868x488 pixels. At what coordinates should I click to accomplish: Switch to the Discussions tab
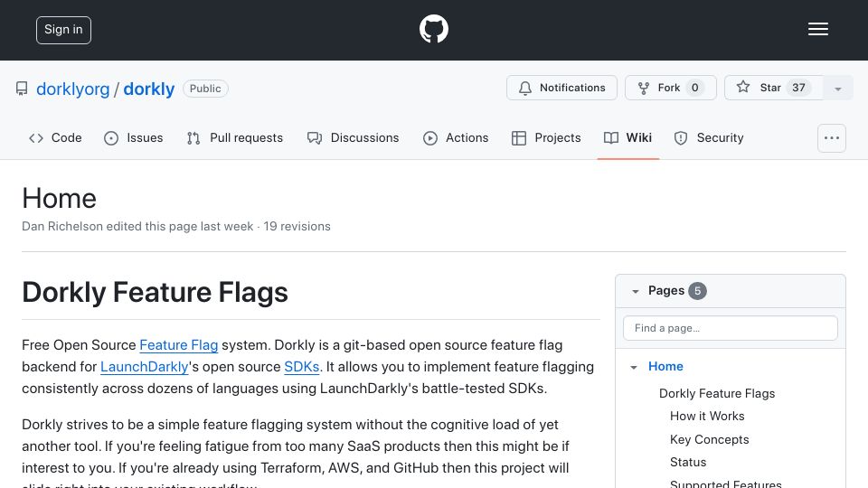coord(353,137)
